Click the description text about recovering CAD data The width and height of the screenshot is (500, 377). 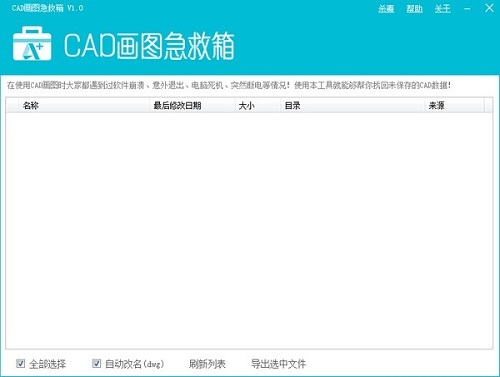[x=229, y=85]
